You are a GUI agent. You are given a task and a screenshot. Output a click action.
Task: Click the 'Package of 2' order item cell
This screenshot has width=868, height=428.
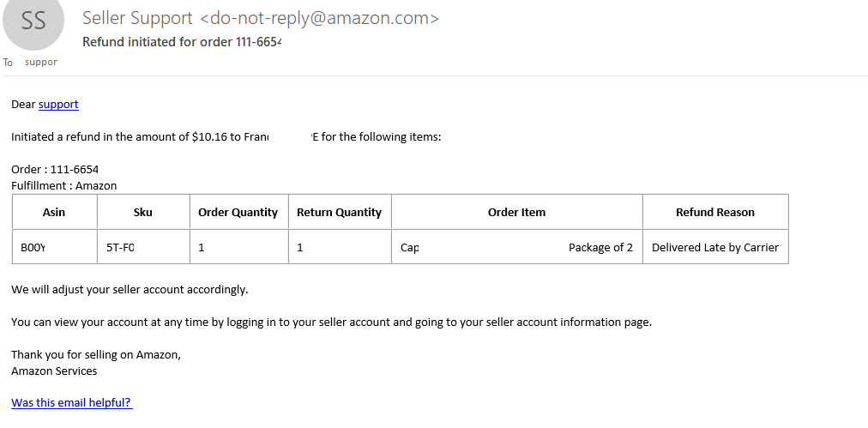(x=516, y=248)
